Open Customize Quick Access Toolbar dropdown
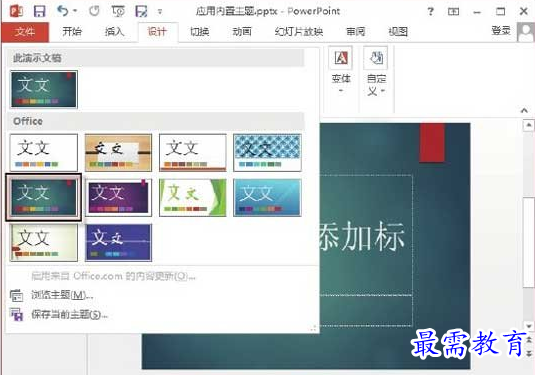The height and width of the screenshot is (375, 535). pyautogui.click(x=160, y=12)
